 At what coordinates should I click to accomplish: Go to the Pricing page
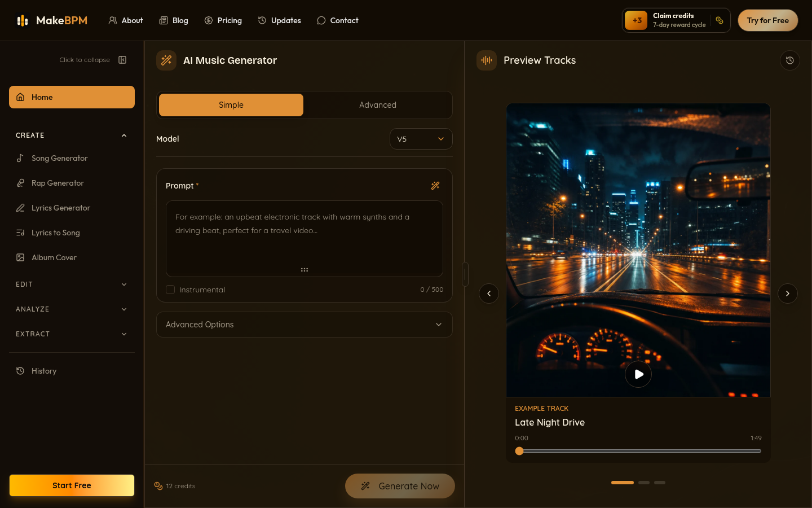click(223, 20)
